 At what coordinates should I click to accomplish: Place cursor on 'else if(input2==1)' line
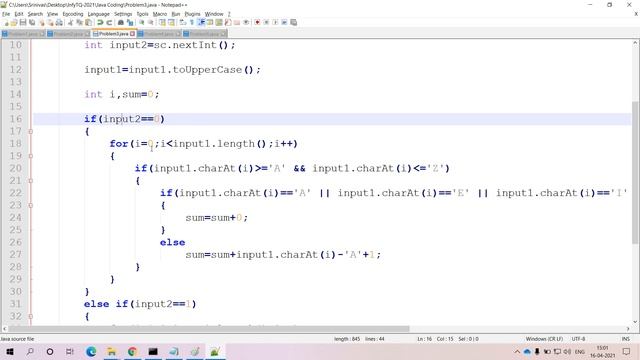(140, 304)
